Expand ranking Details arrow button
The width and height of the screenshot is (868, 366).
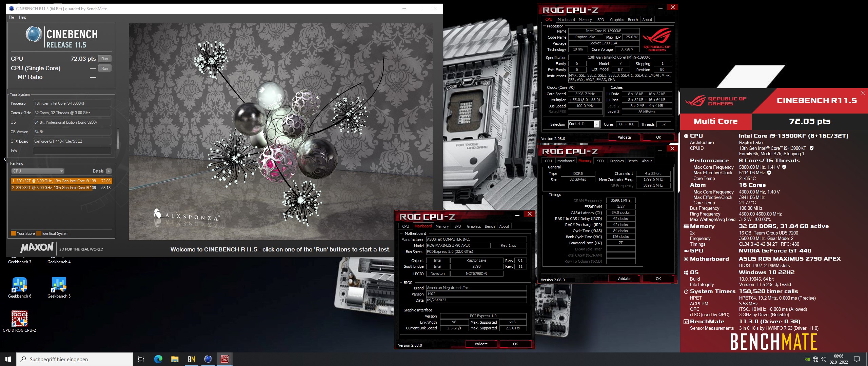[108, 171]
